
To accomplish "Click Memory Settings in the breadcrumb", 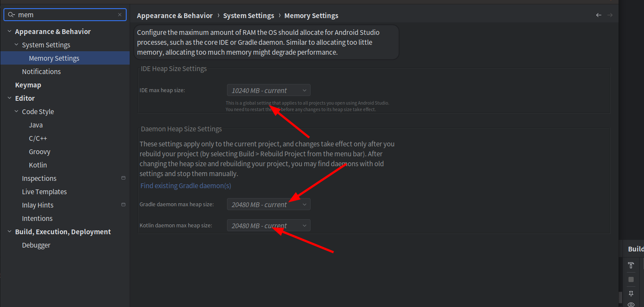I will click(x=311, y=16).
